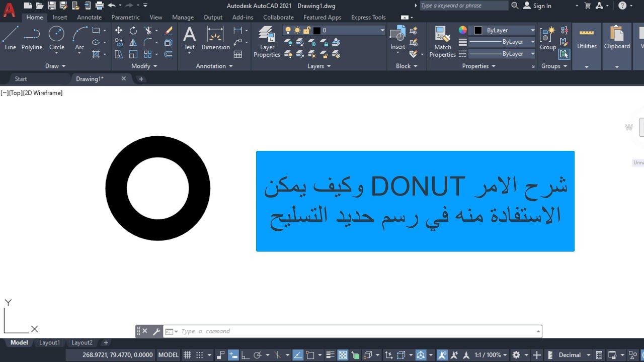Toggle MODEL space button in status bar
Screen dimensions: 644x362
pos(169,355)
